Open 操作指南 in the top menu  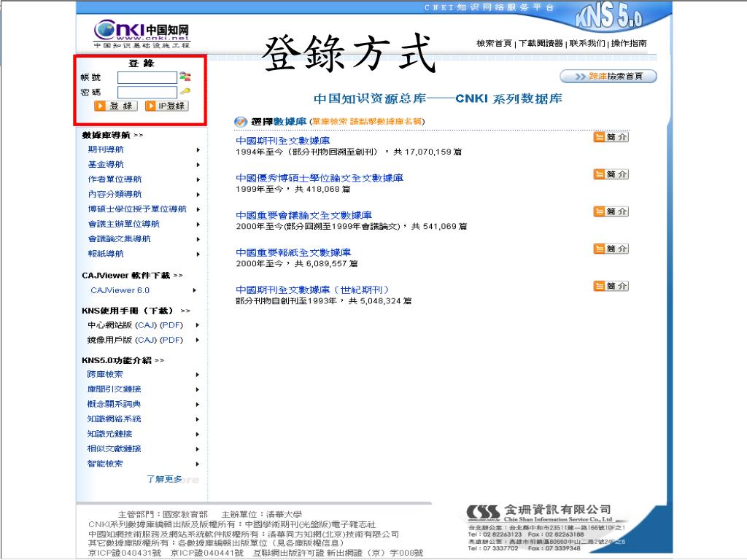click(x=629, y=43)
